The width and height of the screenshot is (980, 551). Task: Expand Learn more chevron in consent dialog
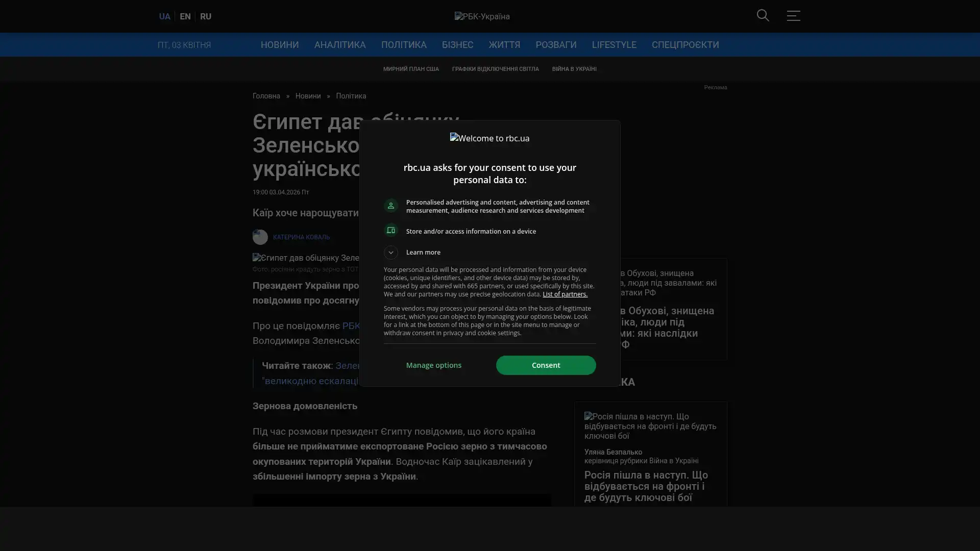click(x=391, y=253)
